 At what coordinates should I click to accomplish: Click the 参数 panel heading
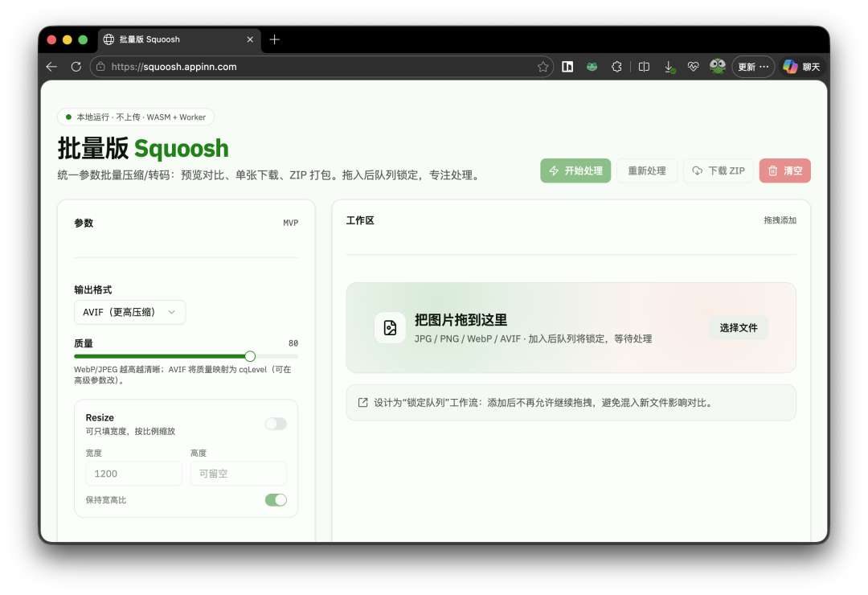[x=84, y=223]
